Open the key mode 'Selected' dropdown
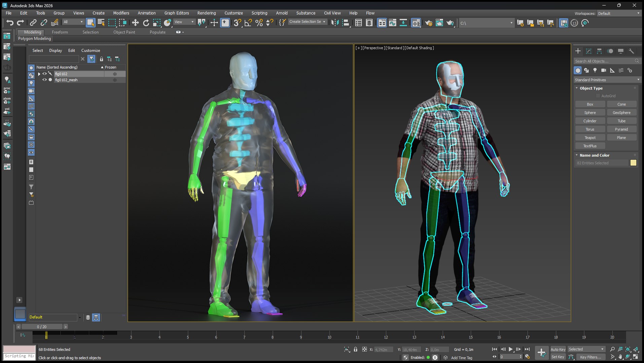This screenshot has width=644, height=363. 586,349
